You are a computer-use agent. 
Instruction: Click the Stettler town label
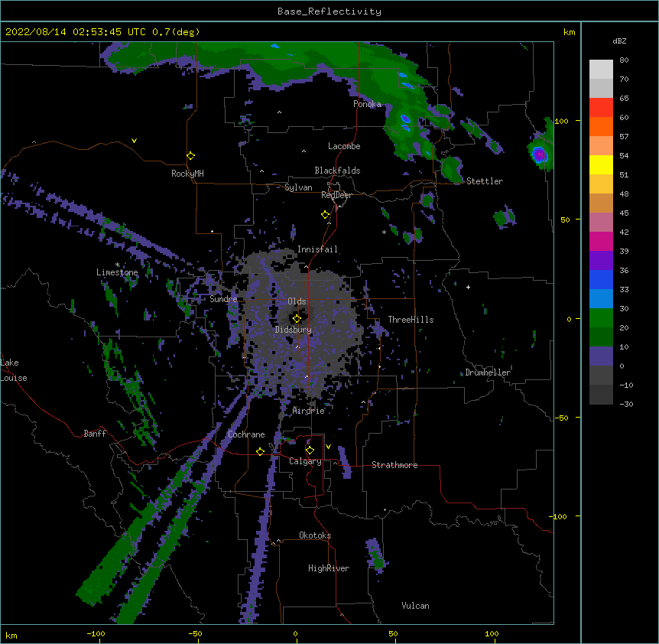tap(485, 181)
